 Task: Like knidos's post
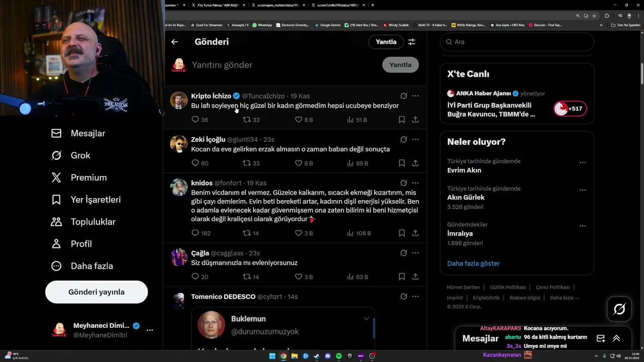point(298,233)
